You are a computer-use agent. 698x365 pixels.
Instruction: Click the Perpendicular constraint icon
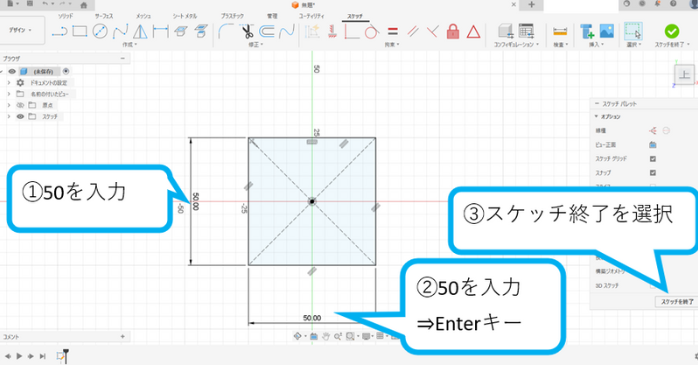click(432, 32)
